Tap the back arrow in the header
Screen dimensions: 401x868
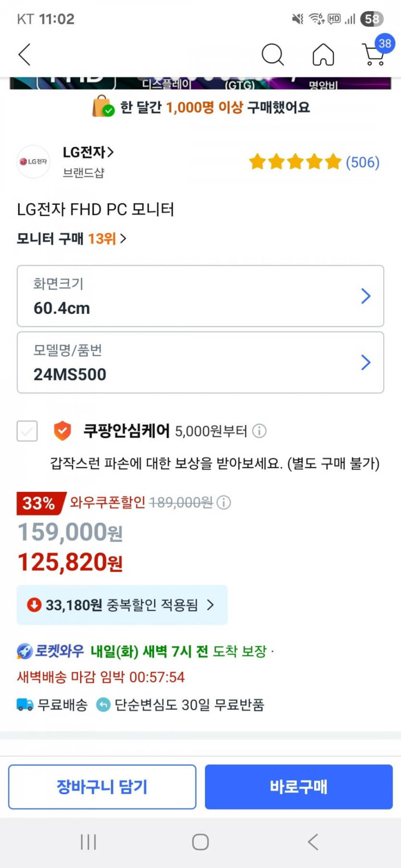(x=25, y=54)
